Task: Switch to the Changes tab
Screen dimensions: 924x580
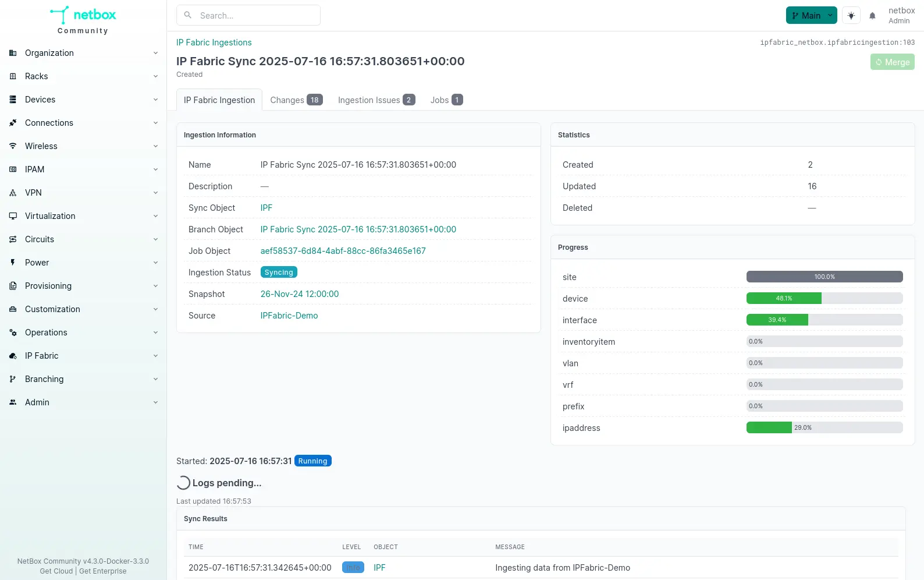Action: [296, 100]
